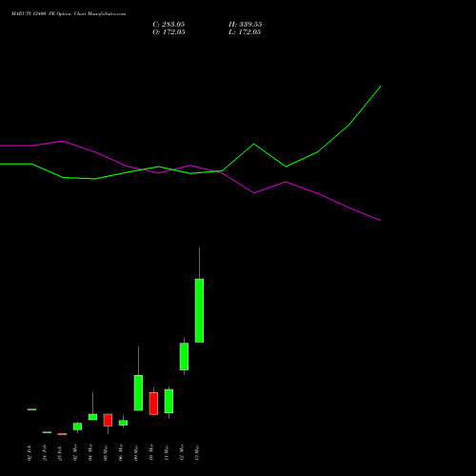Select the 25 Feb date label
This screenshot has height=476, width=476.
click(60, 453)
